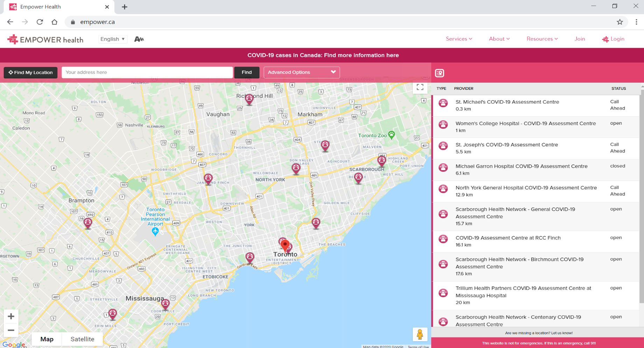644x348 pixels.
Task: Reload the browser page
Action: click(x=40, y=22)
